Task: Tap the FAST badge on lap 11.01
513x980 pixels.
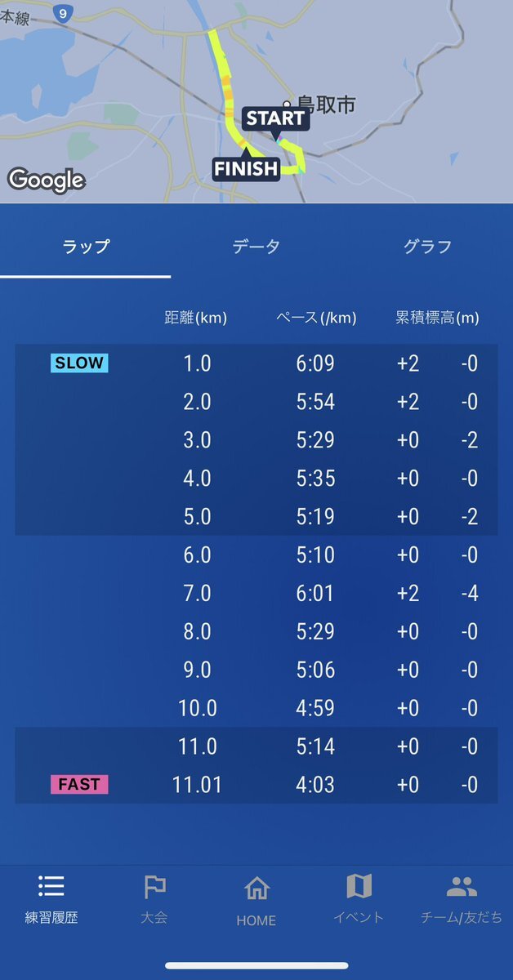Action: tap(79, 785)
